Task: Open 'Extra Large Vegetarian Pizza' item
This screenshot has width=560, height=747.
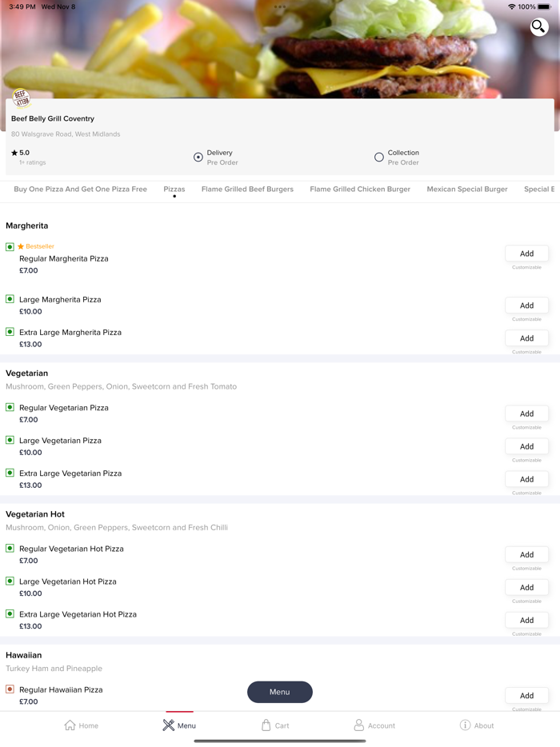Action: 70,473
